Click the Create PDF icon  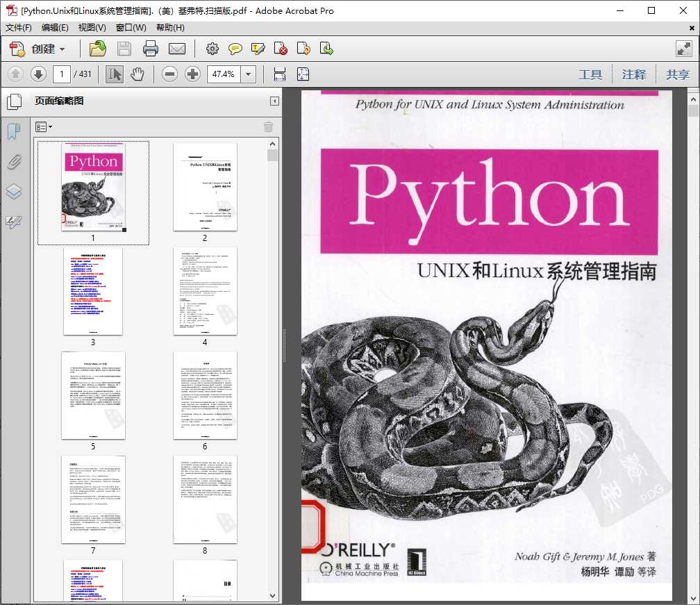coord(17,49)
